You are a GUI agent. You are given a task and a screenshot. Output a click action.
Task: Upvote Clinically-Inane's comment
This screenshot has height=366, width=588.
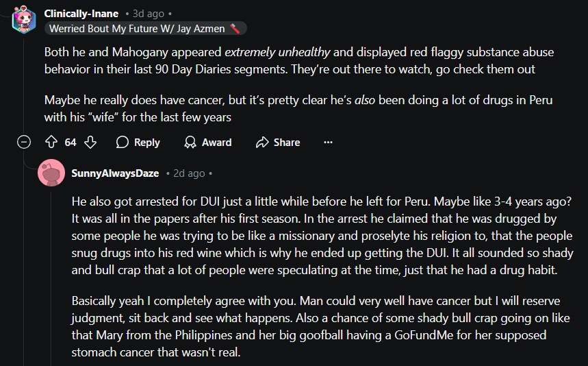pyautogui.click(x=51, y=143)
